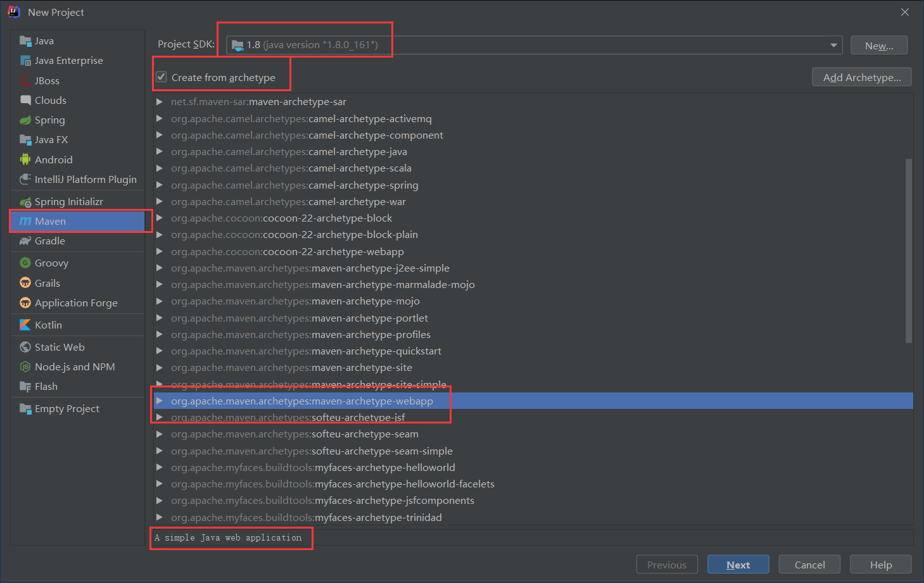
Task: Click the Flash folder icon
Action: coord(25,386)
